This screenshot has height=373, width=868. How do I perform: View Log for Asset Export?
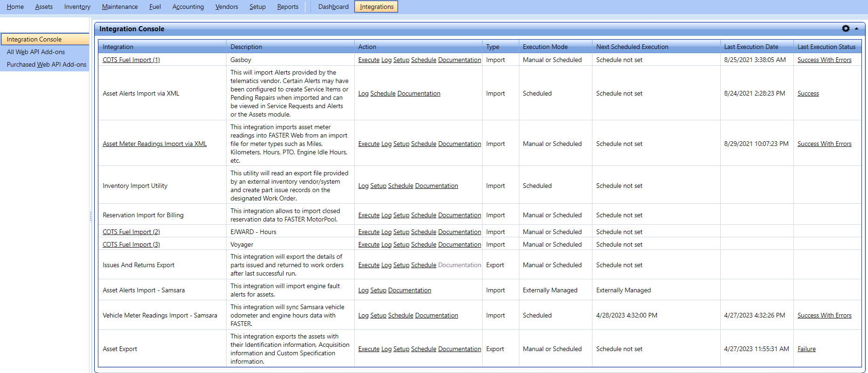pyautogui.click(x=386, y=349)
